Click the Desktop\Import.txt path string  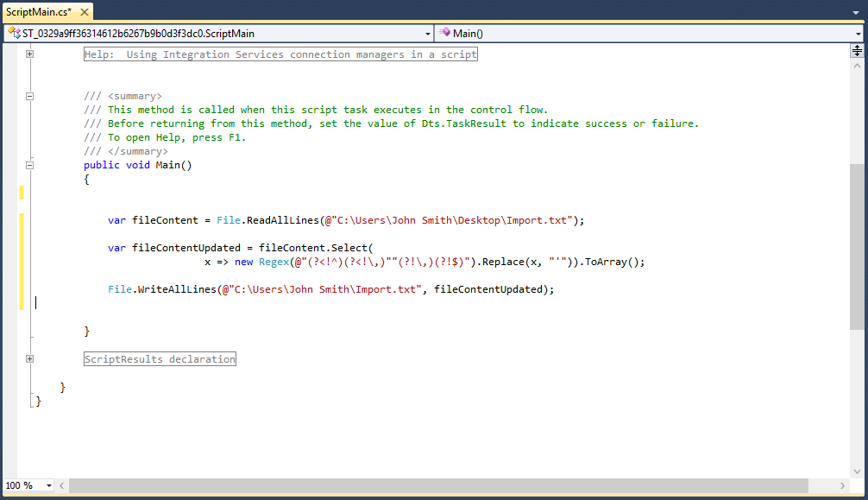pyautogui.click(x=449, y=220)
